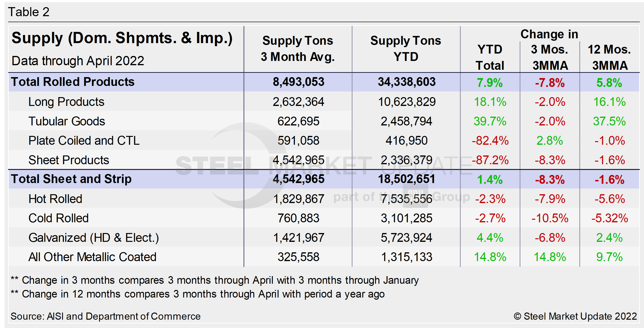Click the green 39.7% Tubular Goods value
The image size is (644, 328).
click(x=490, y=121)
